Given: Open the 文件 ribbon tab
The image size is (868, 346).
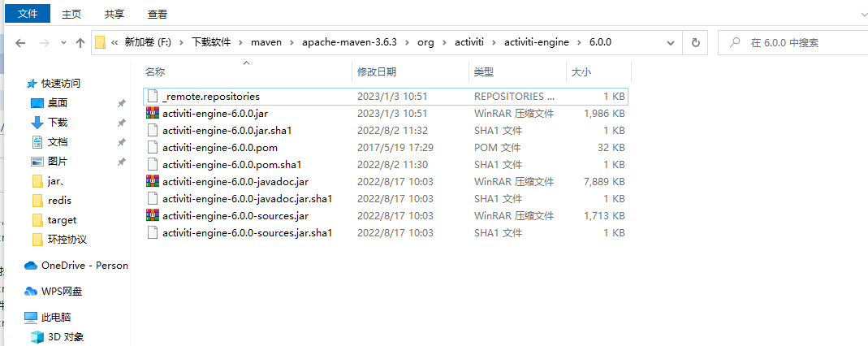Looking at the screenshot, I should 27,14.
